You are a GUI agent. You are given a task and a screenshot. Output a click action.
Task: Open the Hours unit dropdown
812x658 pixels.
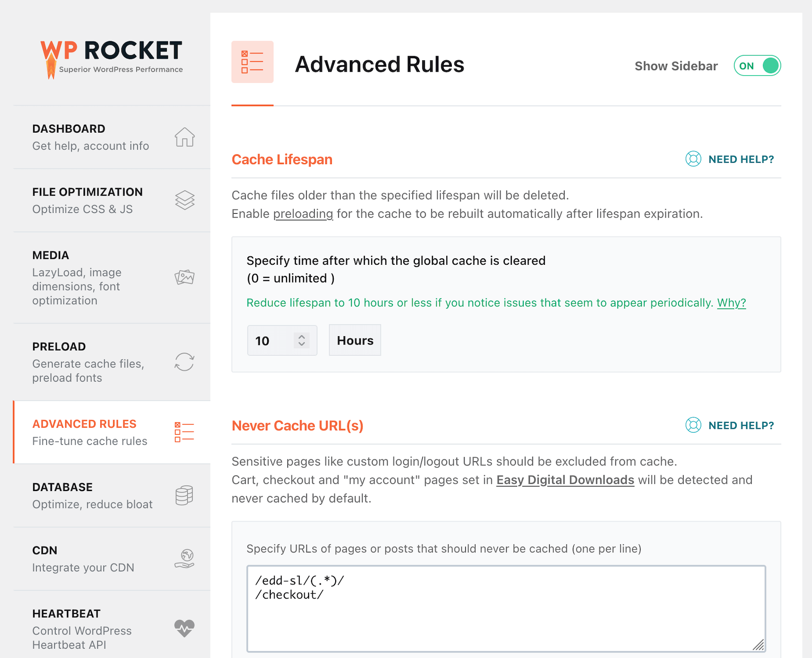(x=355, y=340)
